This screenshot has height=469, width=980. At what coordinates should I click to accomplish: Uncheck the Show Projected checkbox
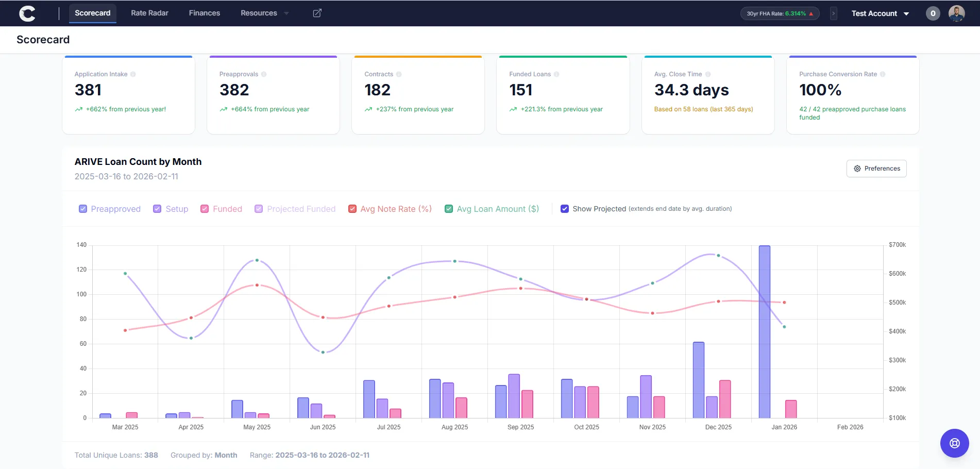565,209
